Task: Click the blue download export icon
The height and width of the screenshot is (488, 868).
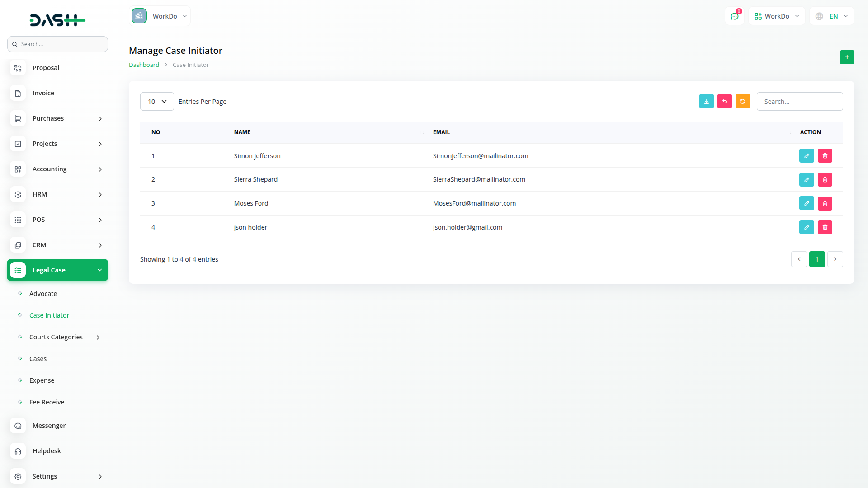Action: [x=707, y=101]
